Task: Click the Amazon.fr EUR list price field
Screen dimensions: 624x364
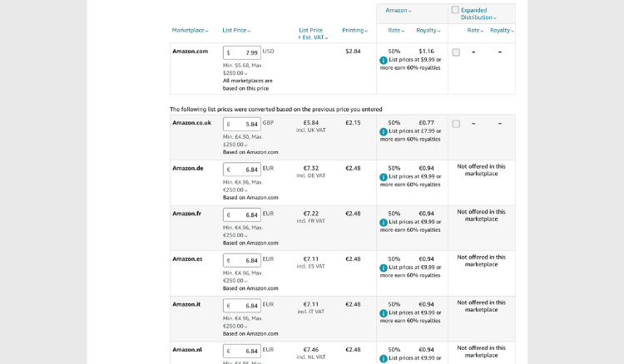Action: (242, 214)
